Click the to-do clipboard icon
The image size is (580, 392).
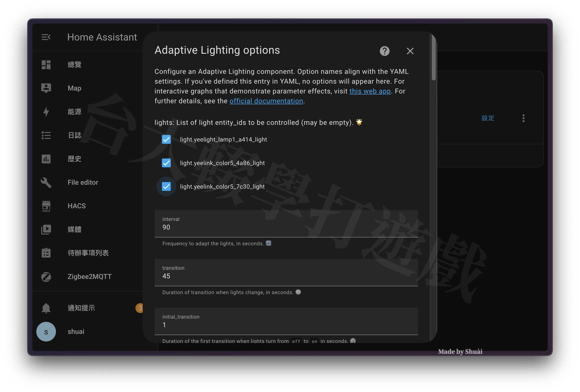coord(46,253)
